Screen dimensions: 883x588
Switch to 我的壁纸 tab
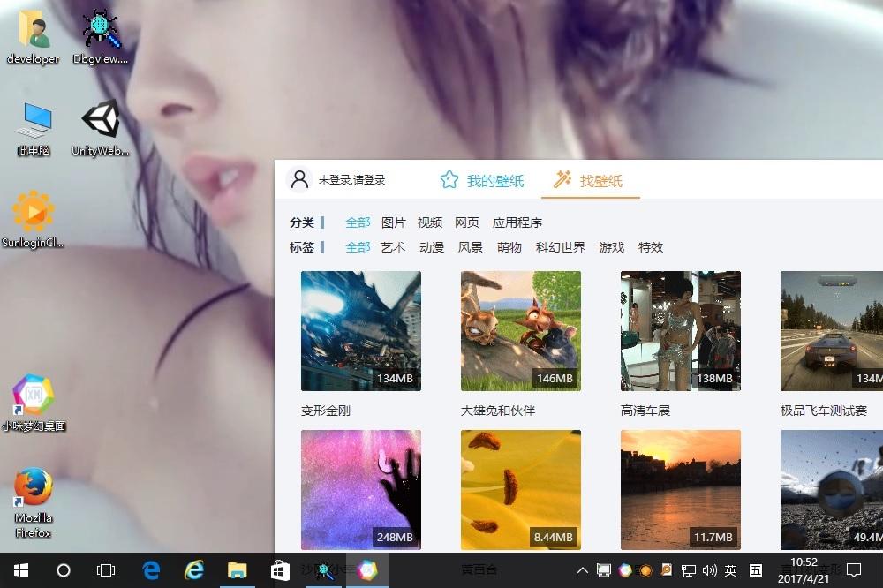click(x=482, y=181)
